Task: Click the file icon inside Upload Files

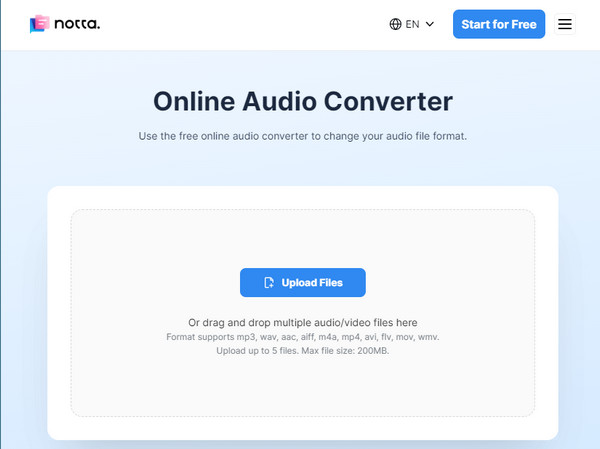Action: pos(268,283)
